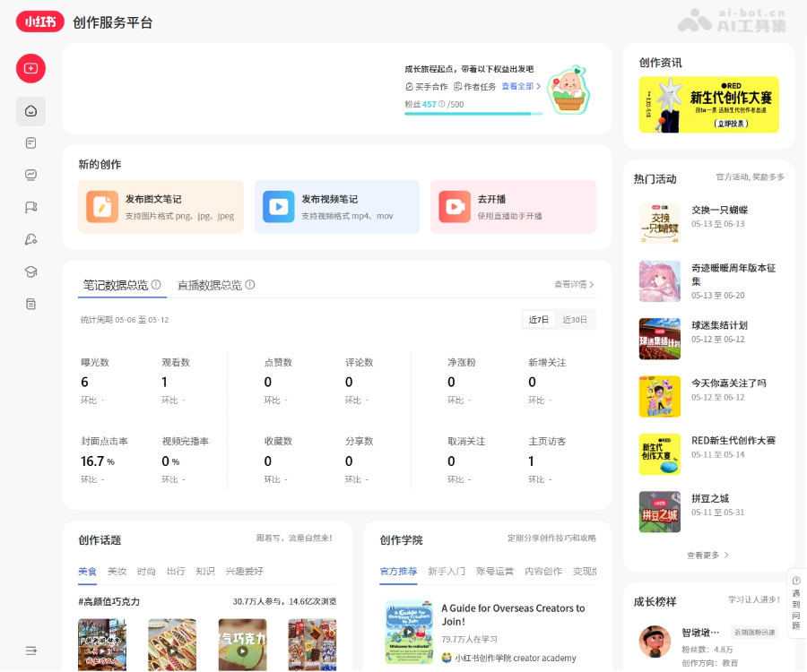Image resolution: width=807 pixels, height=672 pixels.
Task: Select 发布视频笔记 card
Action: [337, 207]
